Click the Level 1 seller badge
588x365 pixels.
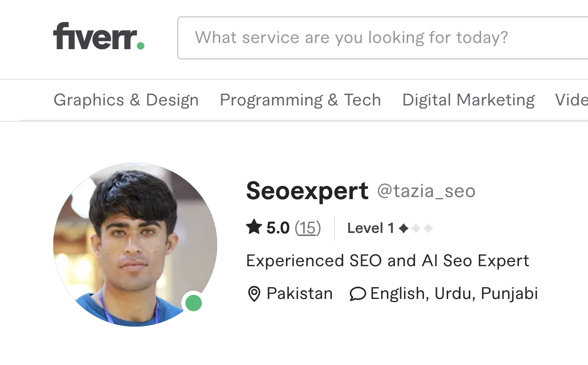point(390,228)
